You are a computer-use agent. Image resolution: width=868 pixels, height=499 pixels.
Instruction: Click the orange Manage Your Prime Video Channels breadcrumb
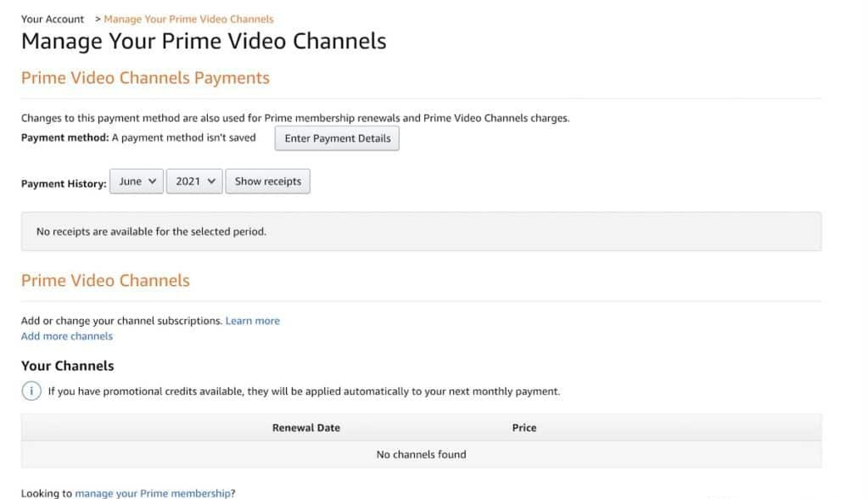click(188, 19)
